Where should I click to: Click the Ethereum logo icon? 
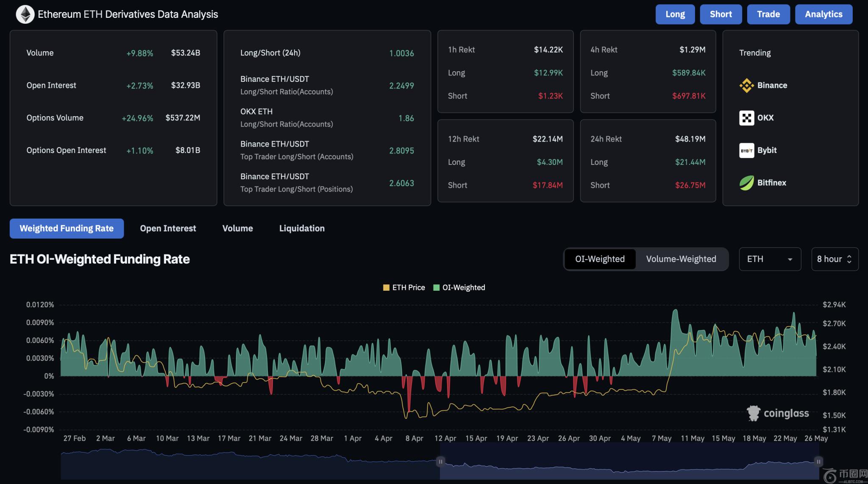25,14
